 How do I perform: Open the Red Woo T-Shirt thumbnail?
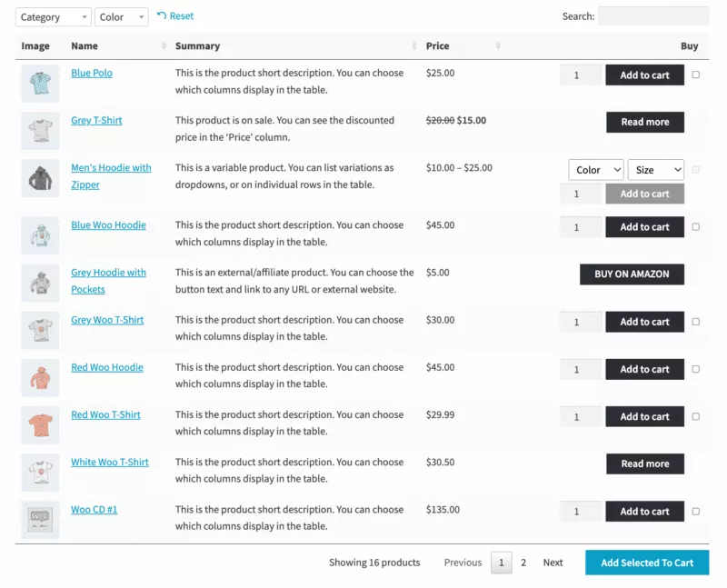[x=40, y=425]
